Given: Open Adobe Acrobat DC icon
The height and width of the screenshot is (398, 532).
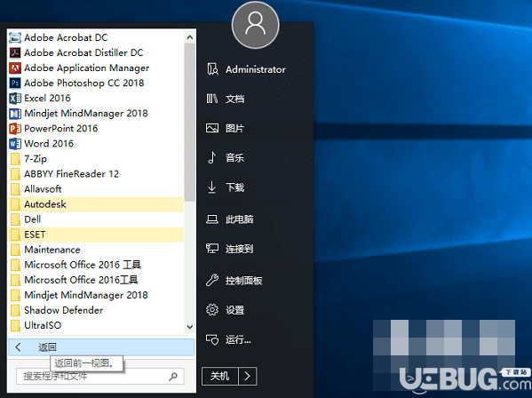Looking at the screenshot, I should [15, 37].
